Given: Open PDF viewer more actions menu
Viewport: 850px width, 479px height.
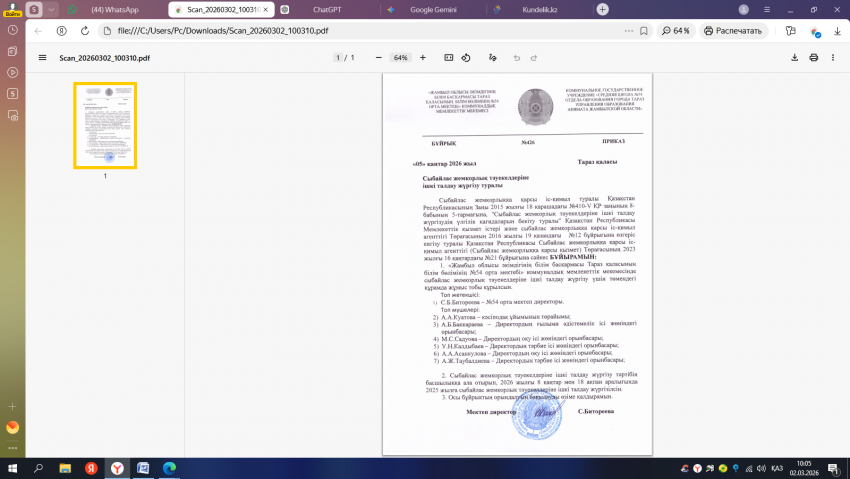Looking at the screenshot, I should pyautogui.click(x=833, y=57).
